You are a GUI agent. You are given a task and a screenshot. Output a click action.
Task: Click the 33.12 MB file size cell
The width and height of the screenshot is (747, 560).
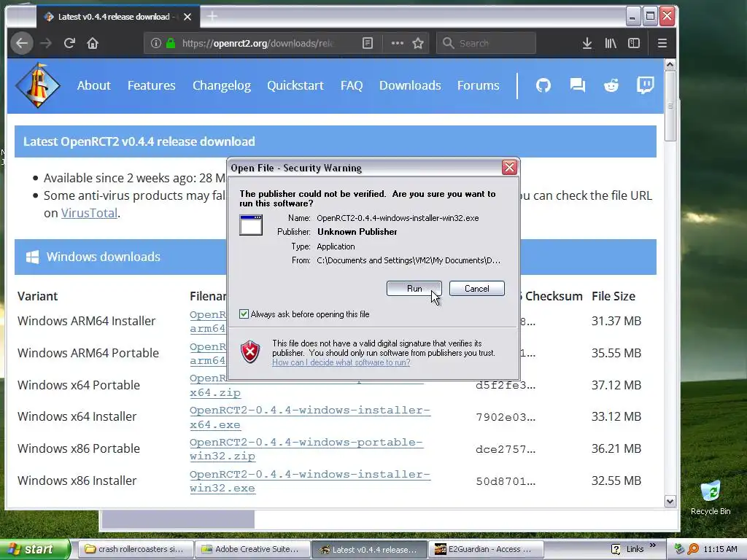(x=616, y=416)
